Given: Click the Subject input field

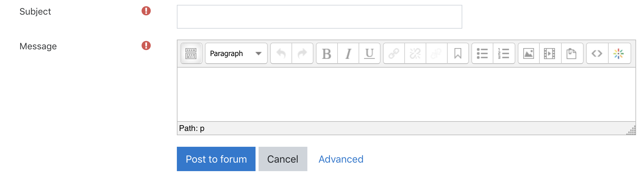Looking at the screenshot, I should [319, 17].
